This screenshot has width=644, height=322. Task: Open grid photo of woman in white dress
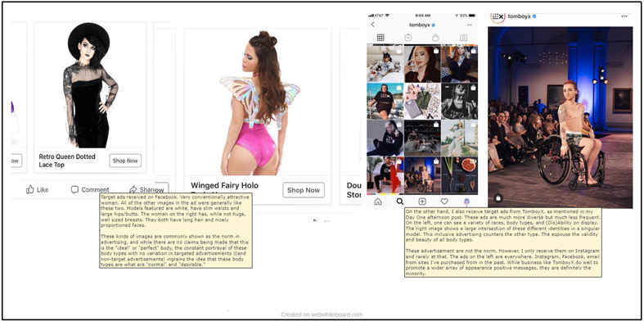tap(459, 138)
